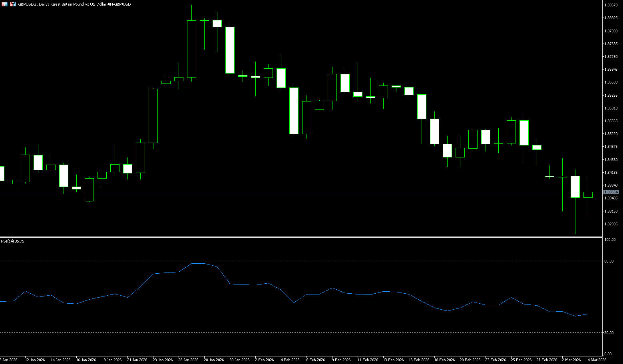Click the 0.00 label on the RSI scale

608,354
